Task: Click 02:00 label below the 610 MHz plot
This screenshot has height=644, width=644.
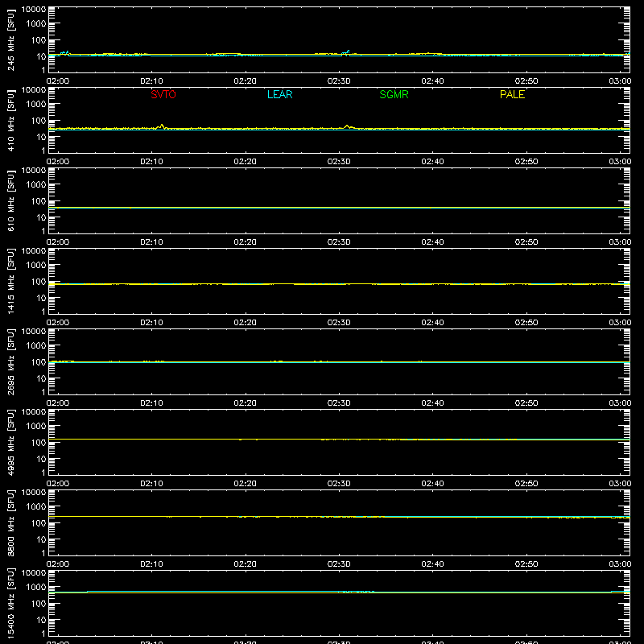Action: (x=58, y=242)
